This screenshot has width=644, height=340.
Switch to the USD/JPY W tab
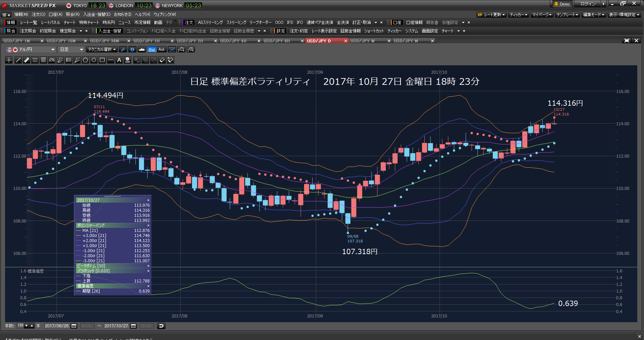click(x=363, y=41)
